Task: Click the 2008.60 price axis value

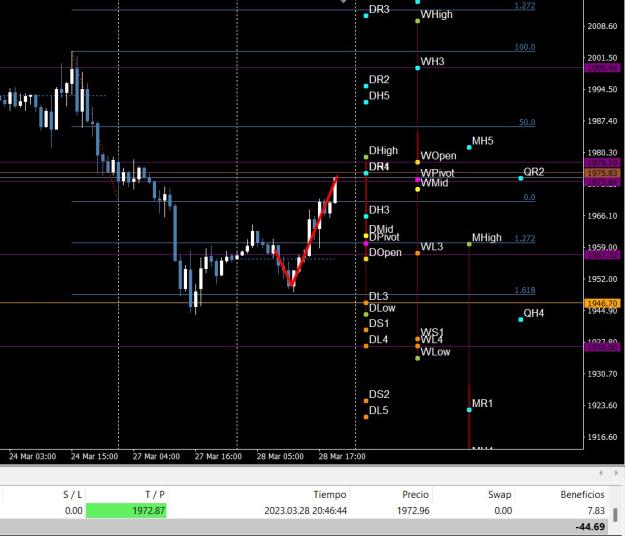Action: point(602,26)
